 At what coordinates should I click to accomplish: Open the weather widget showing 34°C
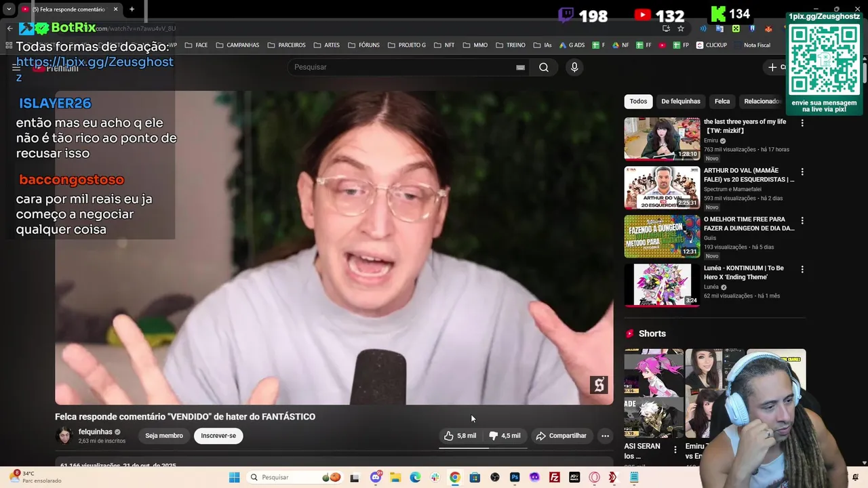(37, 477)
